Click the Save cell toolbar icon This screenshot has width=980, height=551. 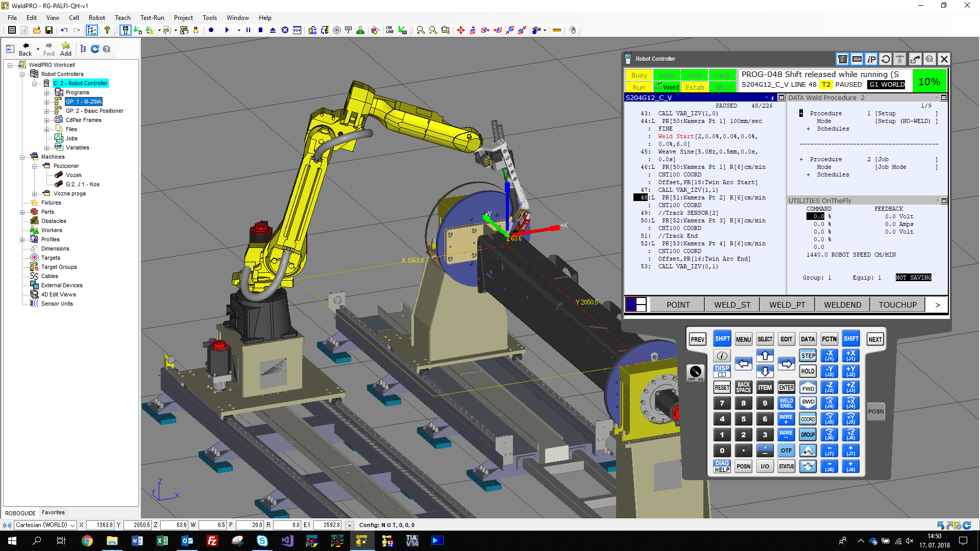click(x=49, y=30)
